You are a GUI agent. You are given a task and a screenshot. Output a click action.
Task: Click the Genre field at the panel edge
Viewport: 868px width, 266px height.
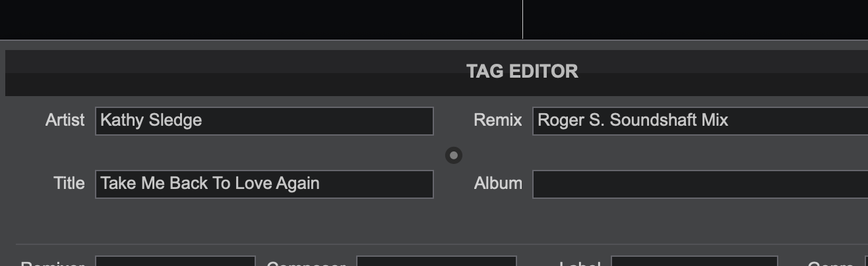tap(866, 261)
